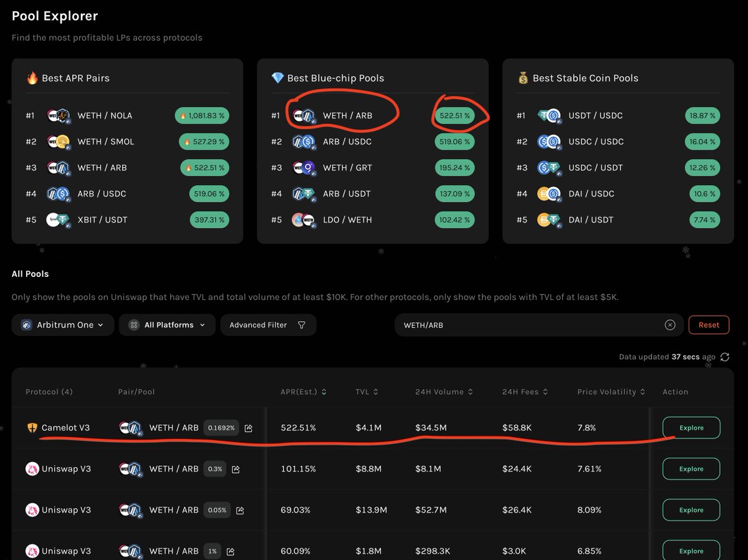Click the 18.87 % APR badge
748x560 pixels.
coord(702,115)
